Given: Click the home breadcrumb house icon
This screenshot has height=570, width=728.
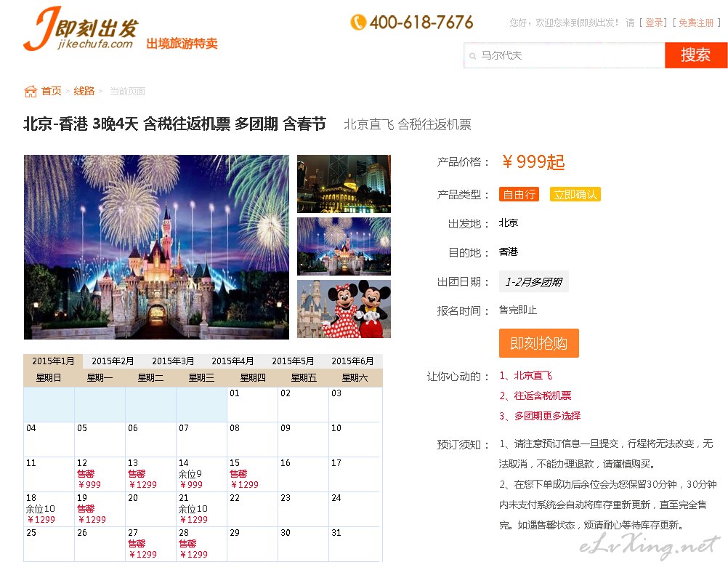Looking at the screenshot, I should [31, 91].
